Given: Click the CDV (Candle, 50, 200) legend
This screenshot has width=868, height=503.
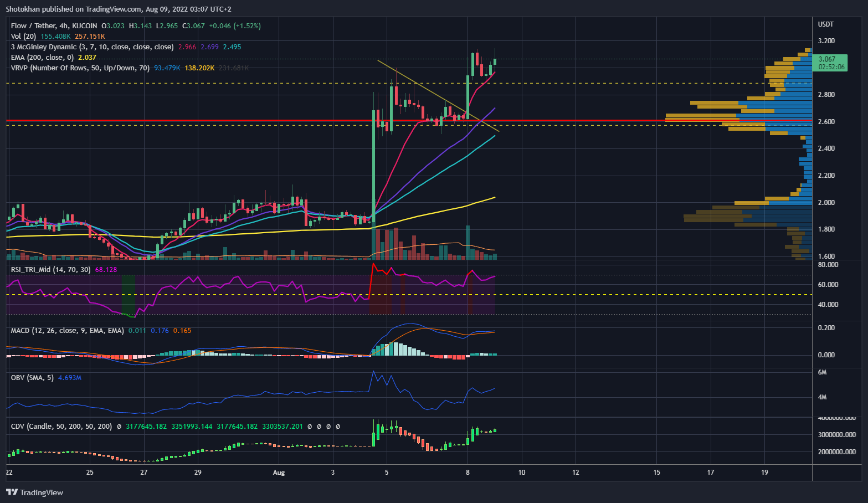Looking at the screenshot, I should point(61,427).
